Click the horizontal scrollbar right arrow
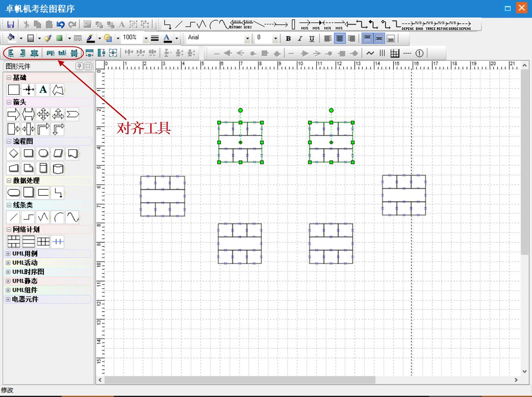Screen dimensions: 532x397 [516, 380]
